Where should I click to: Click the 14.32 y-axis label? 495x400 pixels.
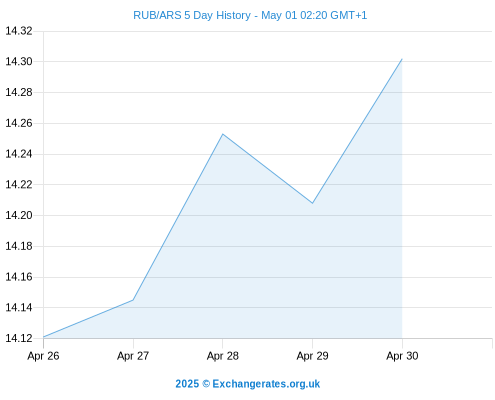click(19, 31)
